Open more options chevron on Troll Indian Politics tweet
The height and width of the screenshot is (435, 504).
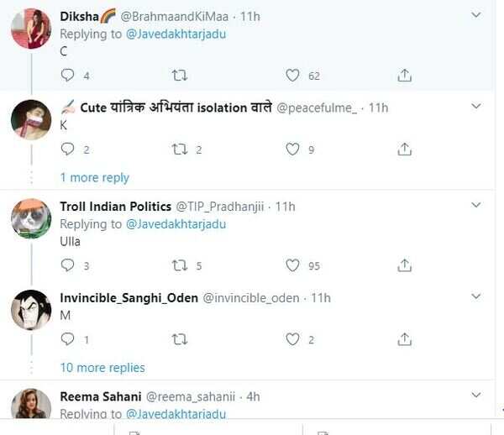coord(475,206)
